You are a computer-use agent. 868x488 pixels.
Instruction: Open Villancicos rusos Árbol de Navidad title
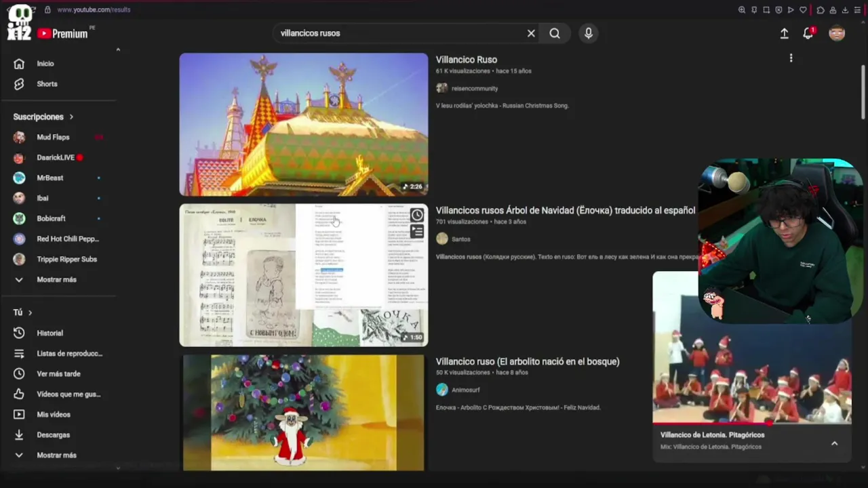566,211
